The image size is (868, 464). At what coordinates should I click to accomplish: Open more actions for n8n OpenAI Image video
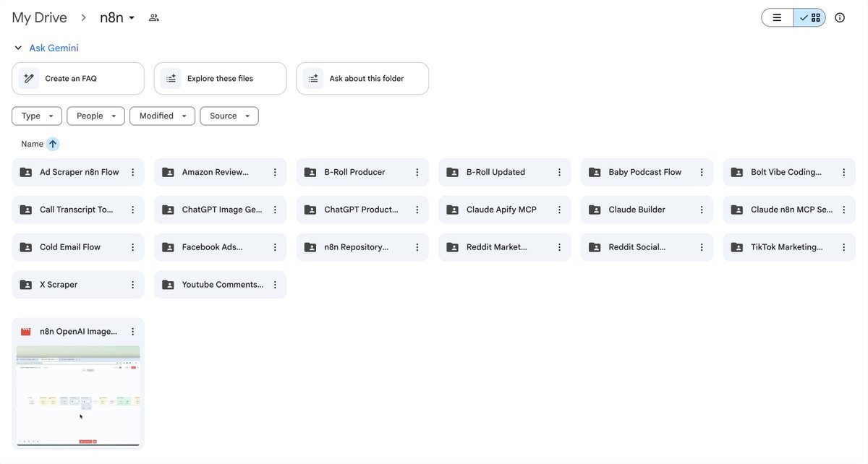coord(132,332)
